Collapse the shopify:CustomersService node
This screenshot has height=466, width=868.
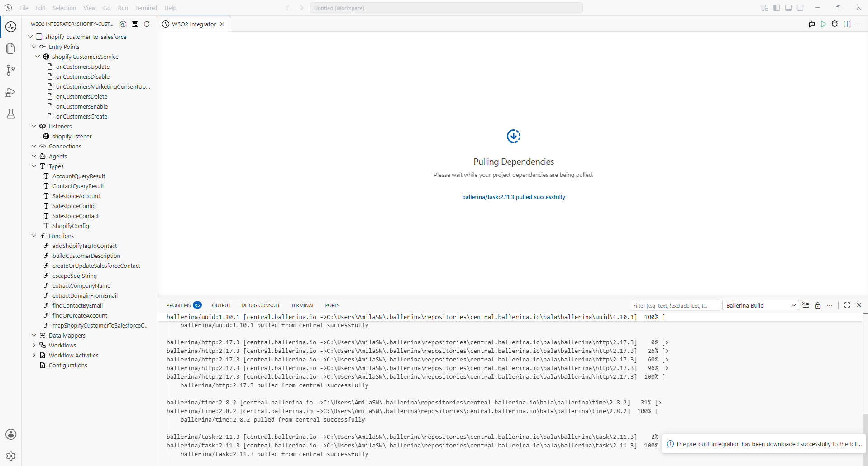(38, 57)
